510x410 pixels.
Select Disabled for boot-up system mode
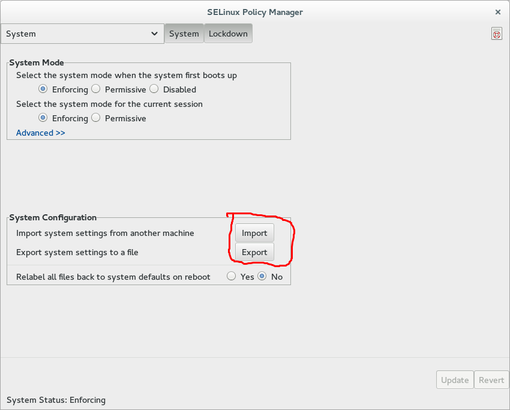(154, 89)
